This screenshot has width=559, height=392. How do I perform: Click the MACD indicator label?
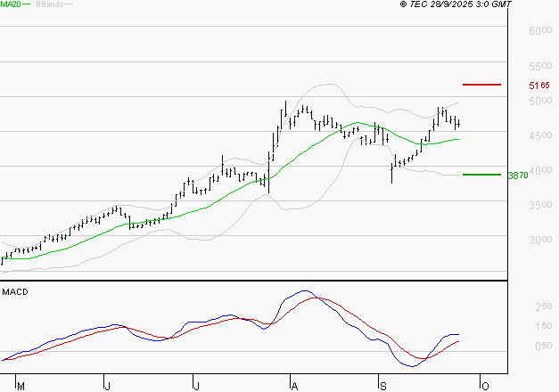point(15,292)
